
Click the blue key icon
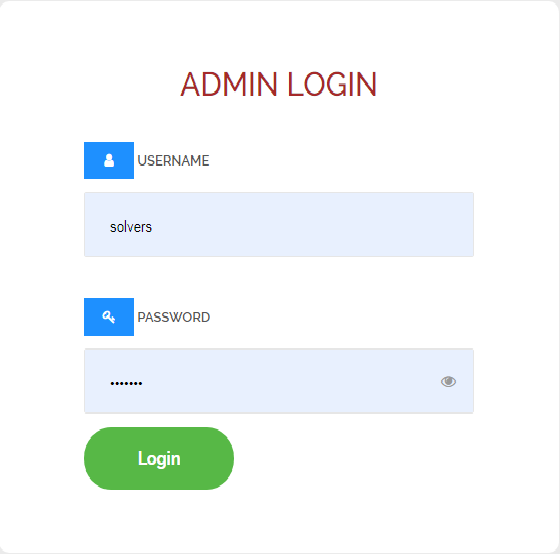[x=109, y=317]
